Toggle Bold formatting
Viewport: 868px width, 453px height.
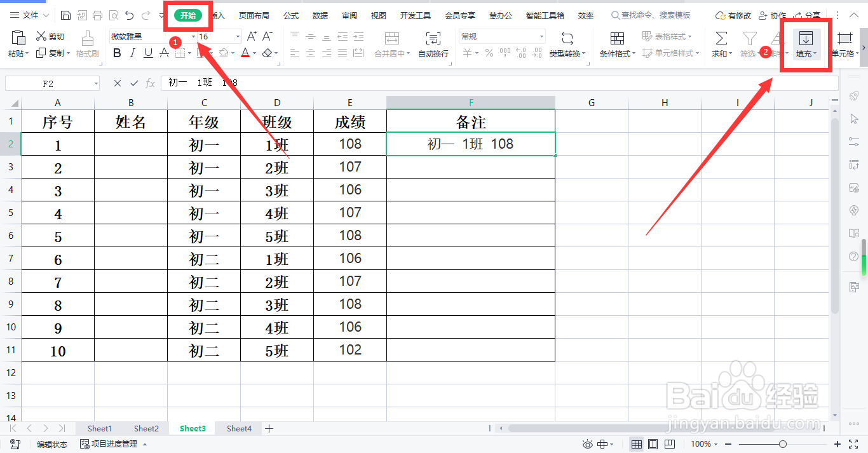[x=117, y=53]
